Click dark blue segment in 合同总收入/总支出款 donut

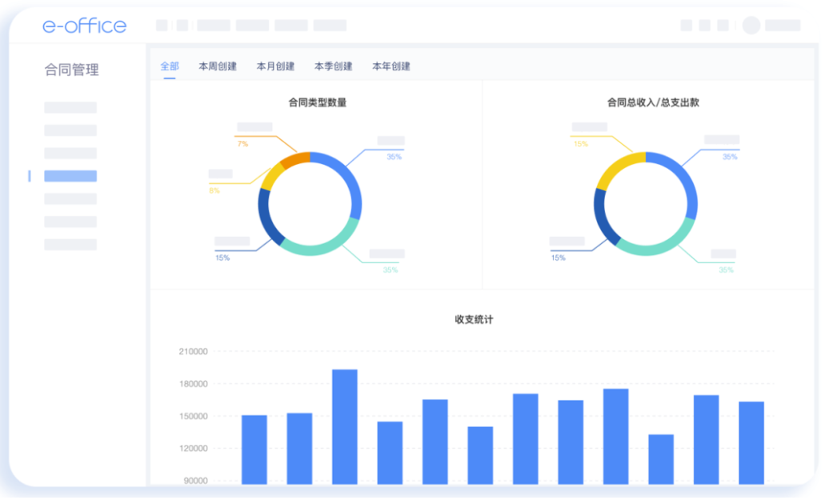[x=603, y=218]
